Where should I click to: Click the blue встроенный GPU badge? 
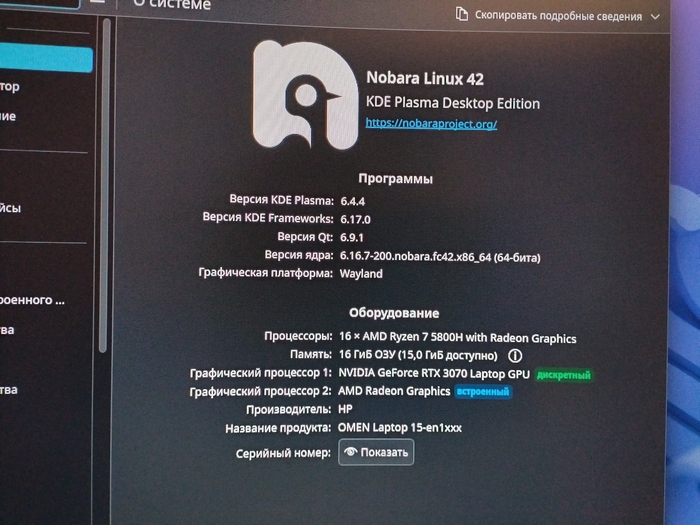[483, 392]
